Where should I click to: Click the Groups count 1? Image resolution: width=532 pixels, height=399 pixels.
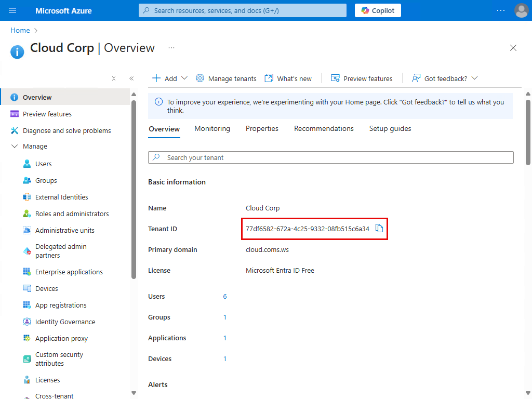pyautogui.click(x=224, y=317)
